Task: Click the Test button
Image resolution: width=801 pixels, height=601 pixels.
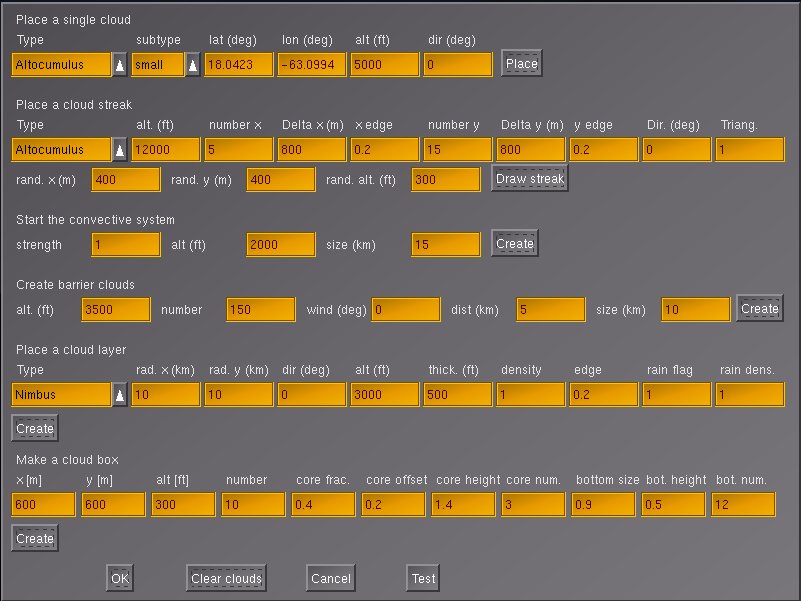Action: 423,578
